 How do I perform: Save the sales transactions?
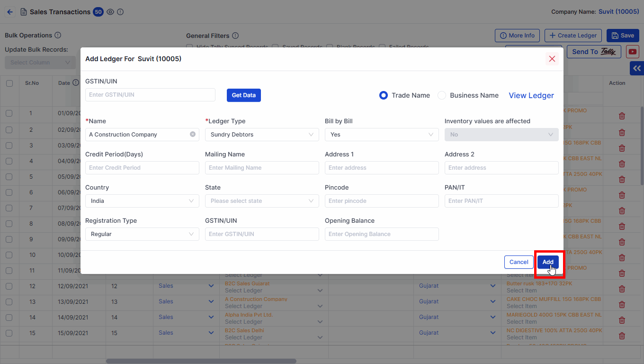(623, 36)
